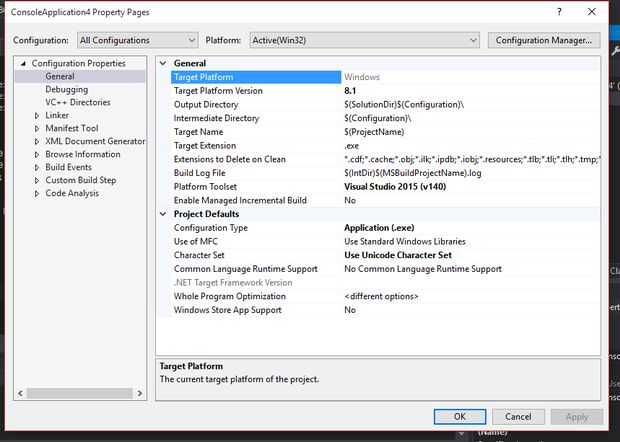620x442 pixels.
Task: Select the Output Directory property
Action: 206,105
